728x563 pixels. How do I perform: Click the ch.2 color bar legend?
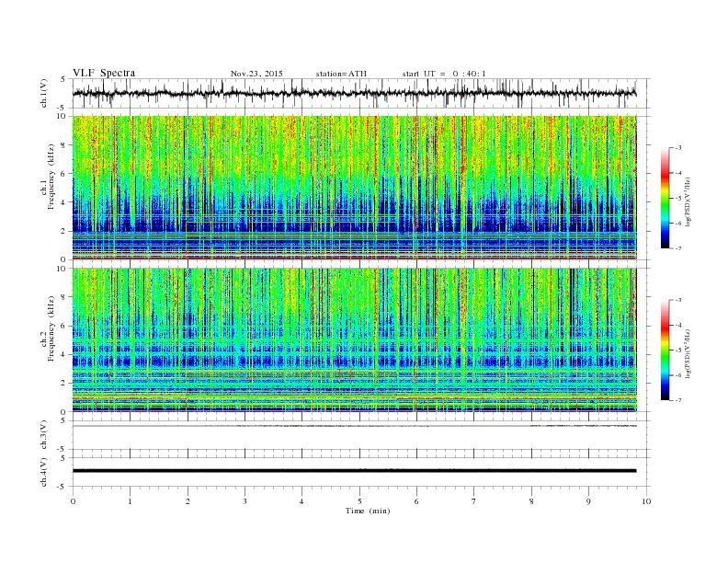click(665, 350)
